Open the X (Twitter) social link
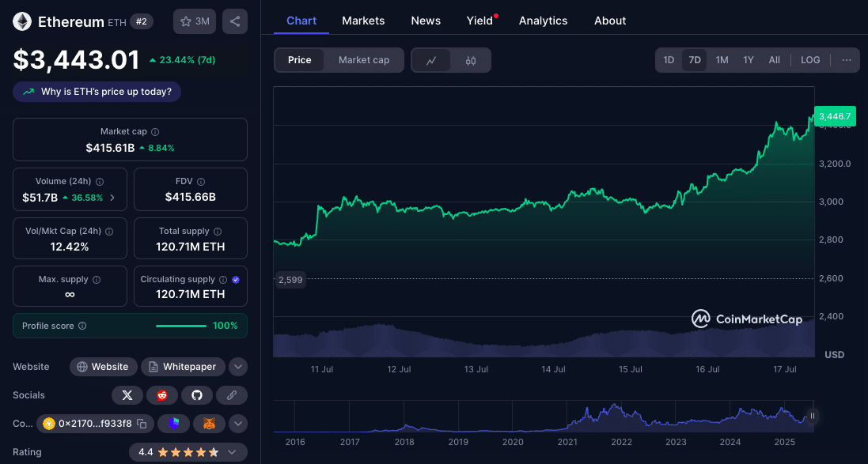The width and height of the screenshot is (868, 464). pos(127,395)
